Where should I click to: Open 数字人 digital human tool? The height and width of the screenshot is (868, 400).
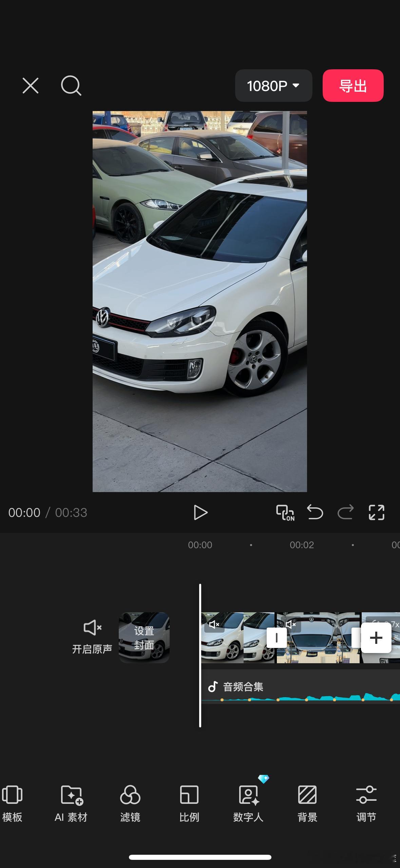(248, 804)
